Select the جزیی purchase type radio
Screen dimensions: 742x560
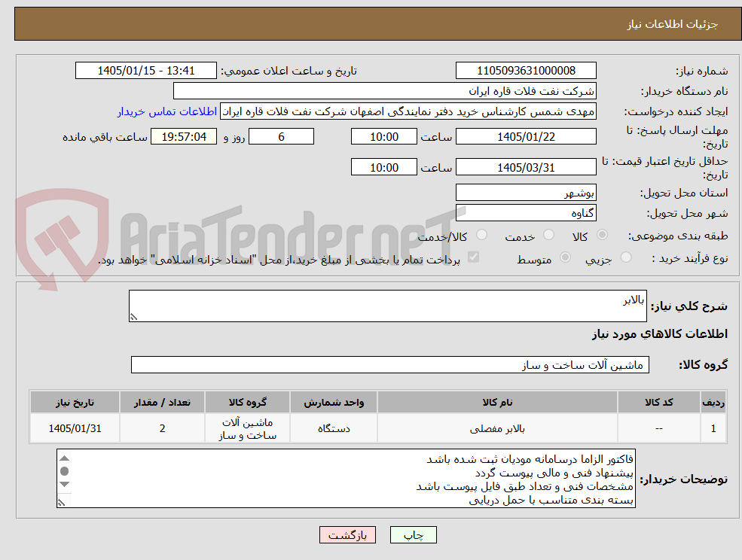pyautogui.click(x=625, y=257)
